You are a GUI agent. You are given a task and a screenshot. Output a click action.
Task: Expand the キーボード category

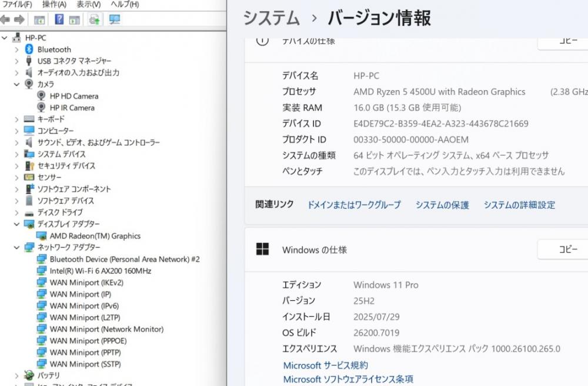[16, 119]
